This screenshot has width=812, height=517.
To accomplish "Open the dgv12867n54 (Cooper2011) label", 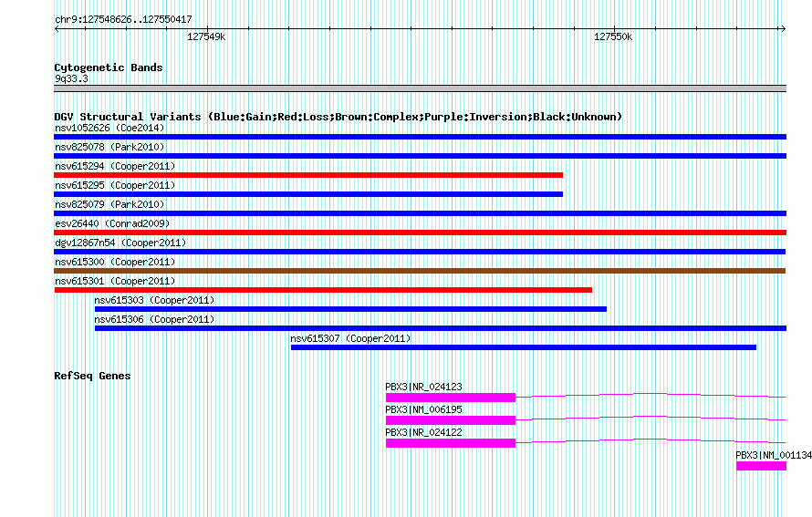I will [x=120, y=243].
